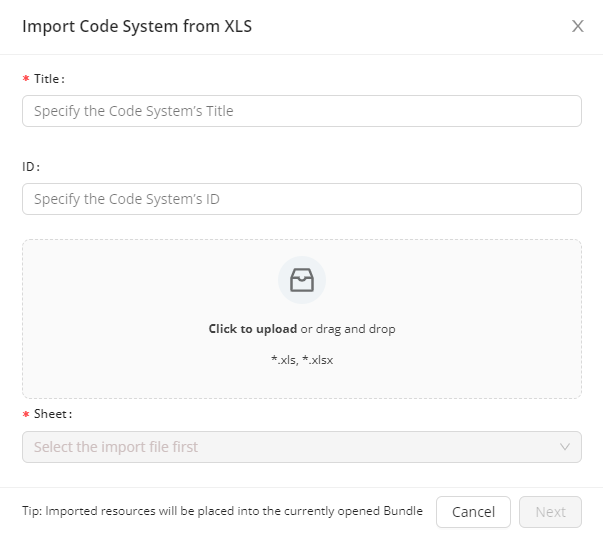
Task: Click the 'Click to upload' text
Action: pos(252,329)
